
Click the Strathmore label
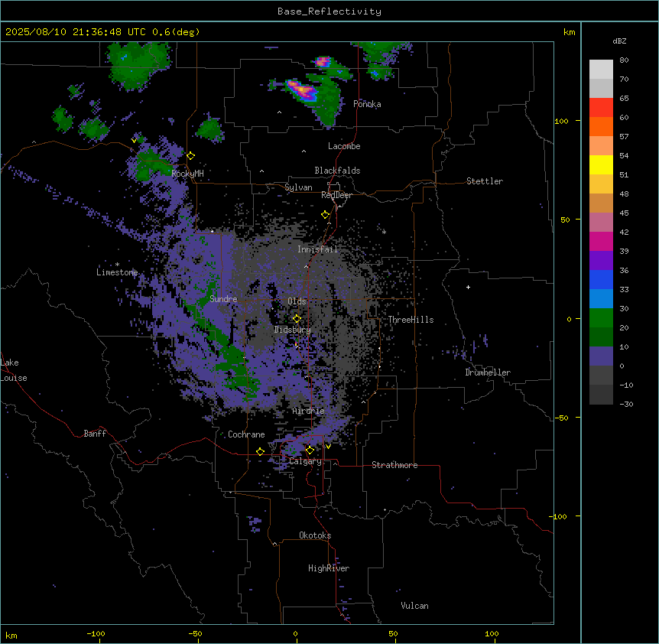tap(394, 465)
